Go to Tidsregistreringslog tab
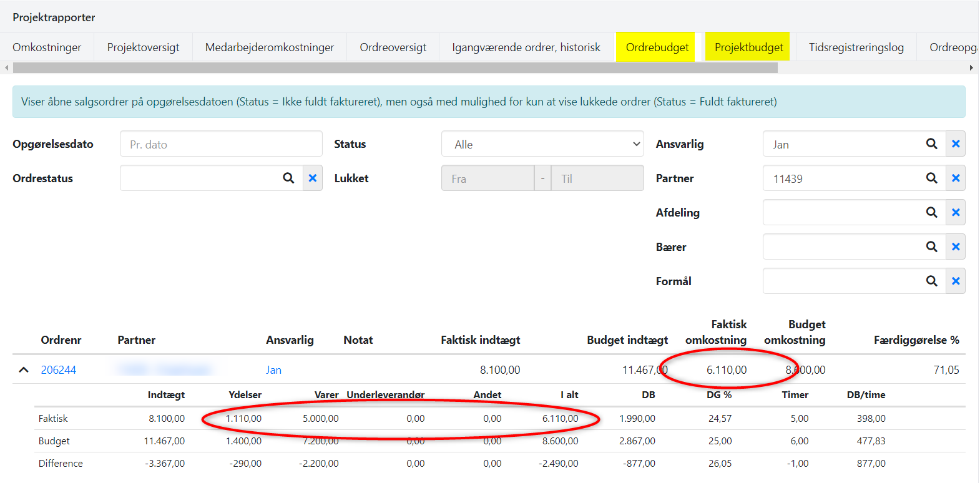Viewport: 980px width, 483px height. [x=856, y=47]
